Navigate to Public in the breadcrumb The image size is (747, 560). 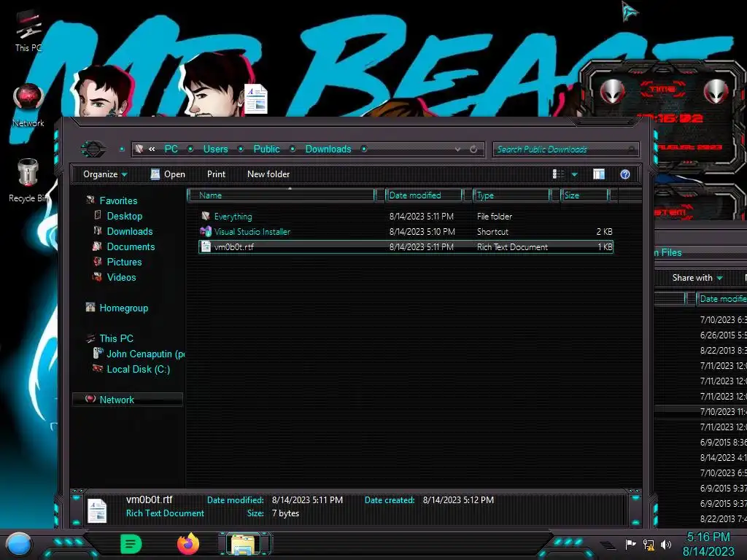[266, 149]
